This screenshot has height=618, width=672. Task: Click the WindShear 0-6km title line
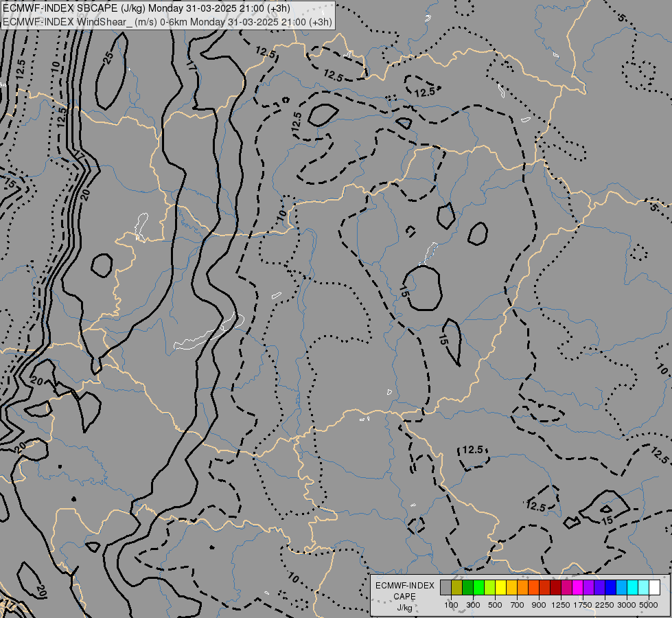[167, 22]
